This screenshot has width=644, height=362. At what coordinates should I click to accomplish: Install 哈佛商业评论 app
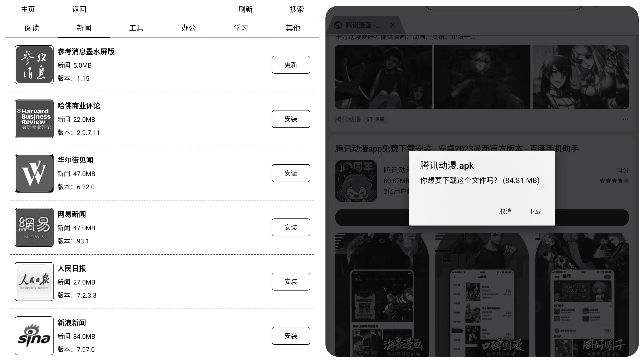[291, 119]
